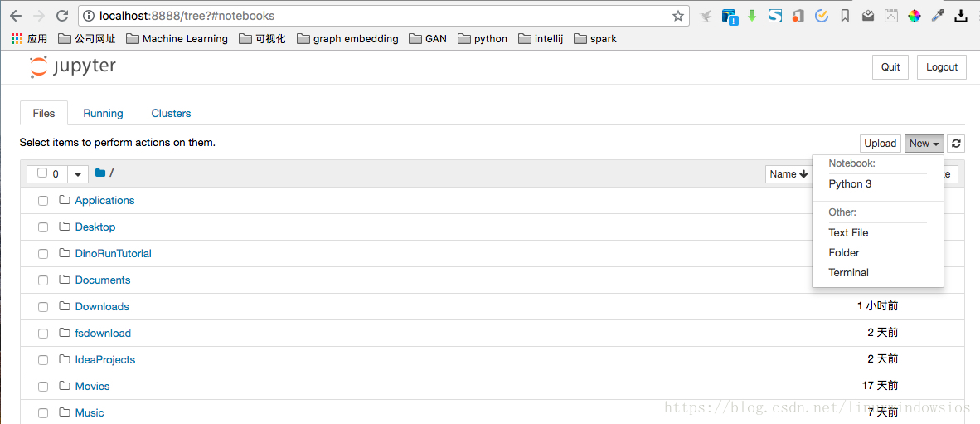Viewport: 980px width, 424px height.
Task: Open the browser downloads icon
Action: [961, 17]
